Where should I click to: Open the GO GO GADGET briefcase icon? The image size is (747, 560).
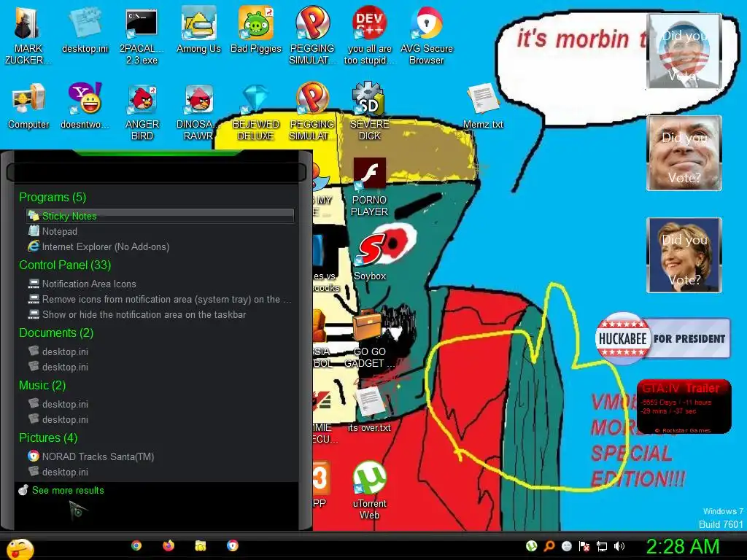point(369,338)
